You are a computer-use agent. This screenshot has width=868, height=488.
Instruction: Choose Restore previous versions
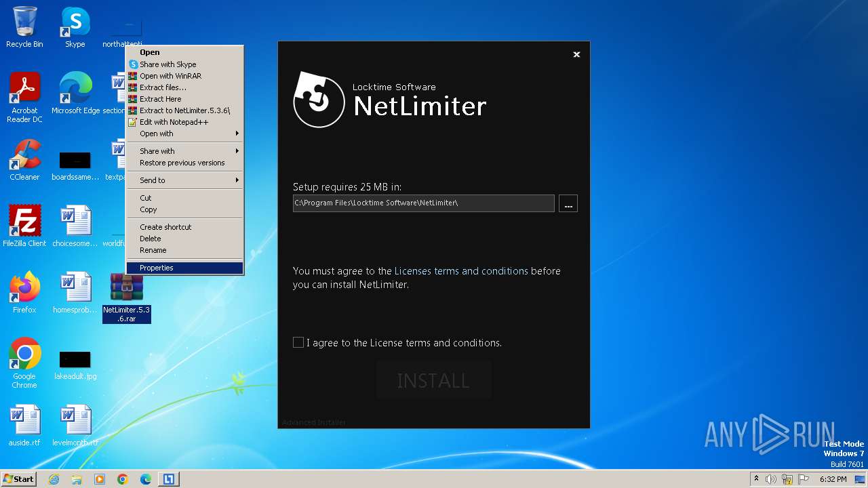184,163
